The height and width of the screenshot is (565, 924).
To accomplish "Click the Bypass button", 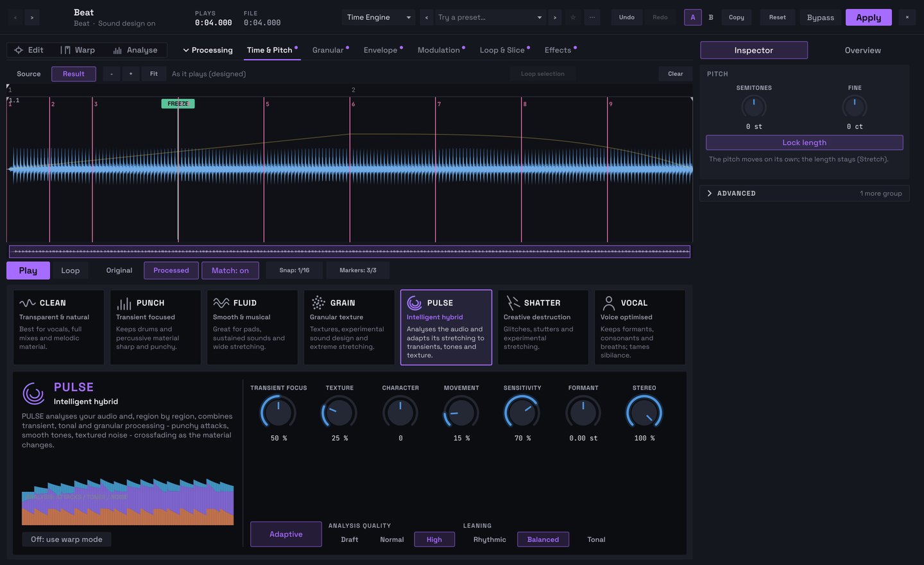I will [x=821, y=17].
